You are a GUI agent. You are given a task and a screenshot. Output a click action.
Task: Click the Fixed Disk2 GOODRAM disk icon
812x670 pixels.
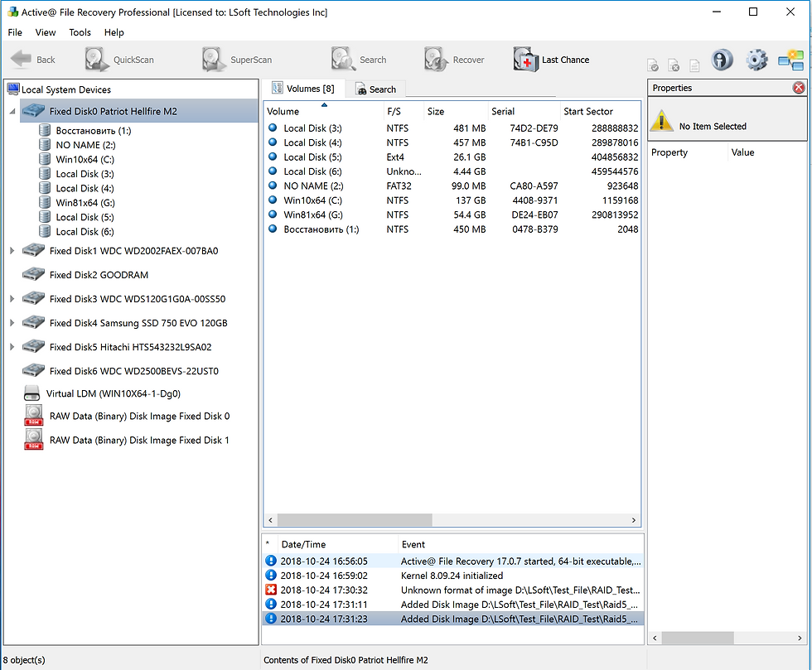coord(34,274)
